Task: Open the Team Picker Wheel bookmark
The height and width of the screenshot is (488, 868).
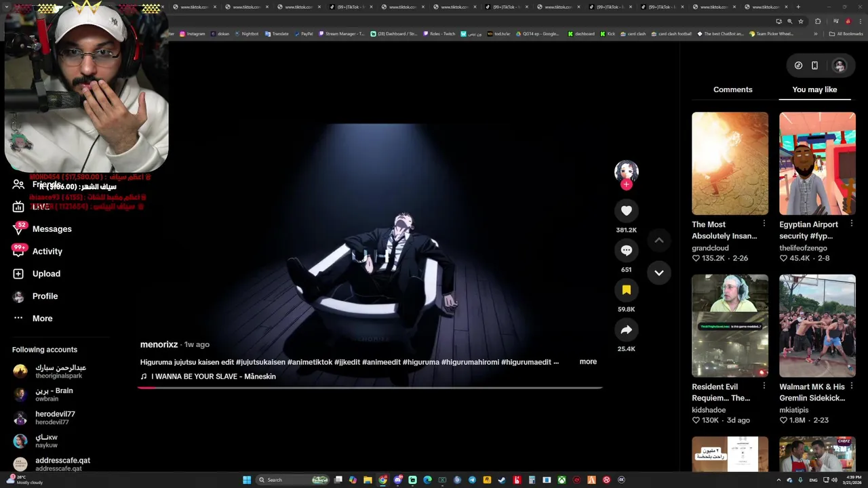Action: (771, 34)
